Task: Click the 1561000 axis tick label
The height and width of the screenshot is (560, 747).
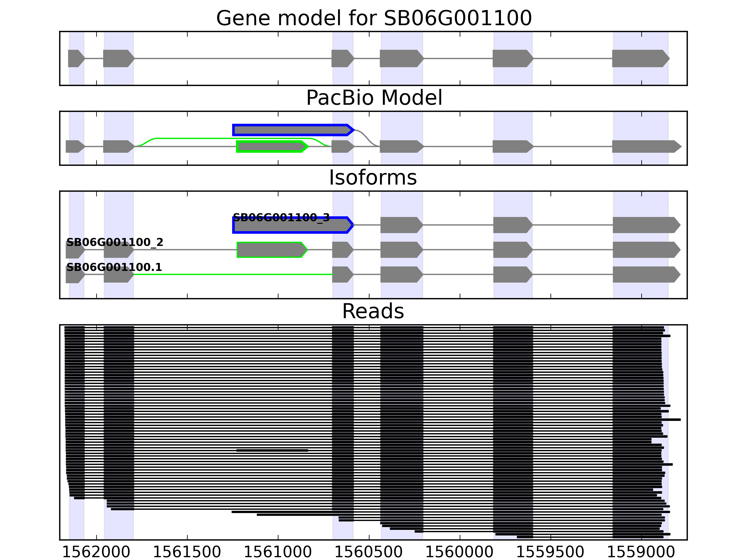Action: [278, 552]
